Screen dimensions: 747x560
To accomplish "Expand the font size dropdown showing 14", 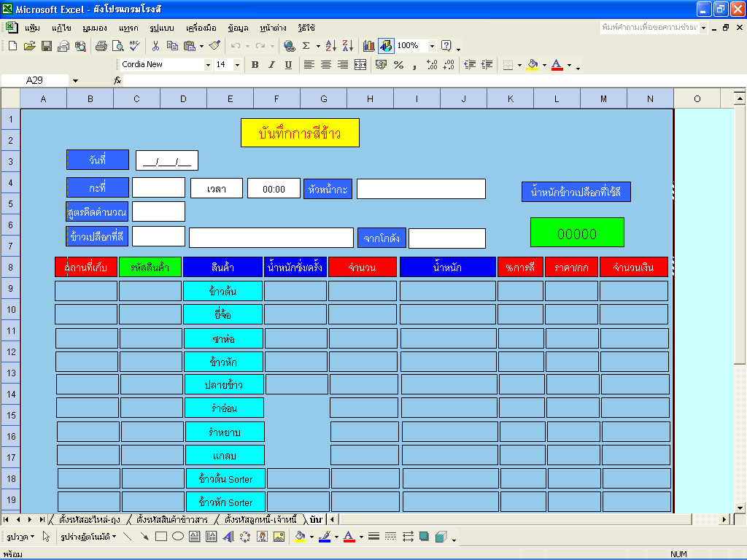I will tap(237, 65).
